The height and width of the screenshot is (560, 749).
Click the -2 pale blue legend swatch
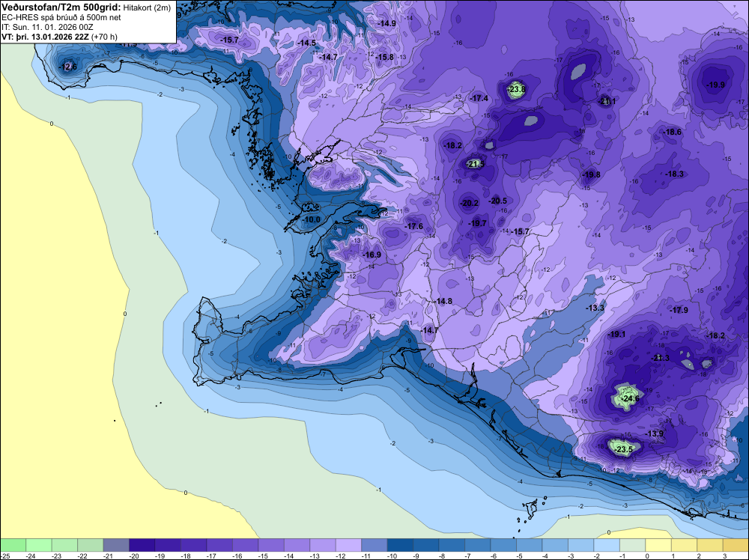click(607, 545)
